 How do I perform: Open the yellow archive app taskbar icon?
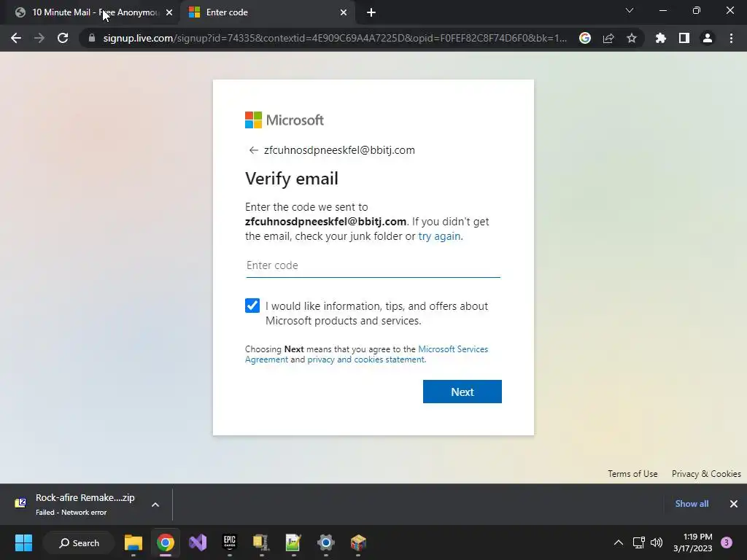click(262, 542)
